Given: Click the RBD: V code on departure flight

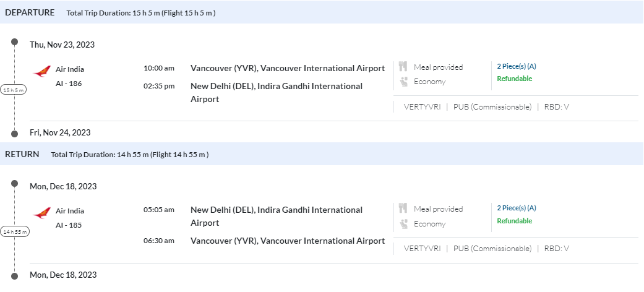Looking at the screenshot, I should (x=556, y=106).
